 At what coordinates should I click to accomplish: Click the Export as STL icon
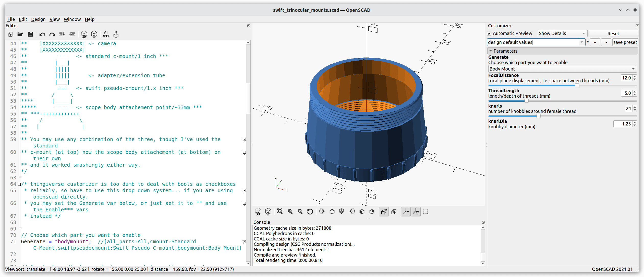(x=106, y=34)
